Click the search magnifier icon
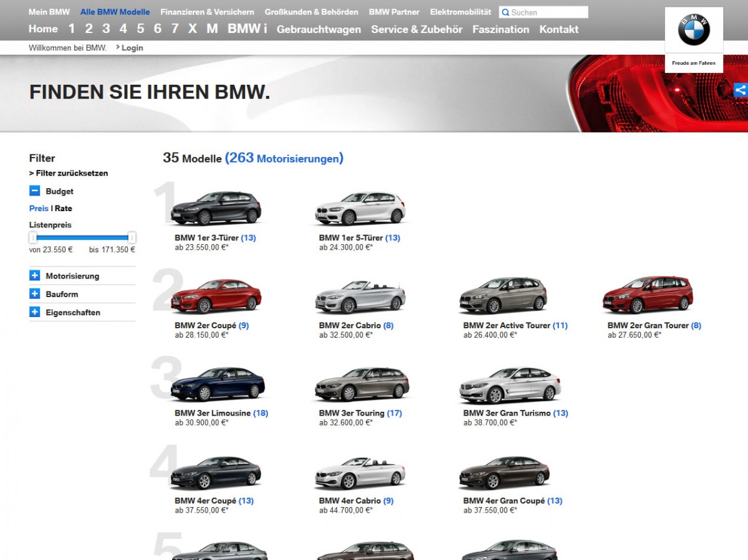748x560 pixels. coord(504,12)
